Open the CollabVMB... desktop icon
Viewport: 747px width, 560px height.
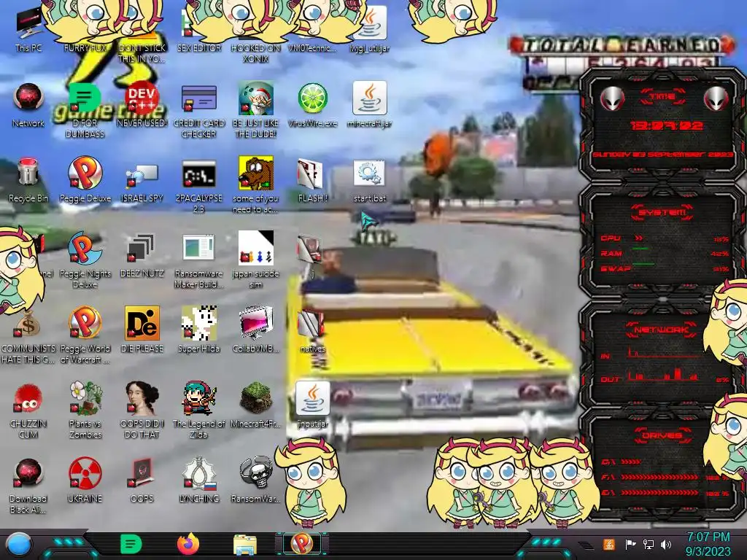click(x=256, y=330)
